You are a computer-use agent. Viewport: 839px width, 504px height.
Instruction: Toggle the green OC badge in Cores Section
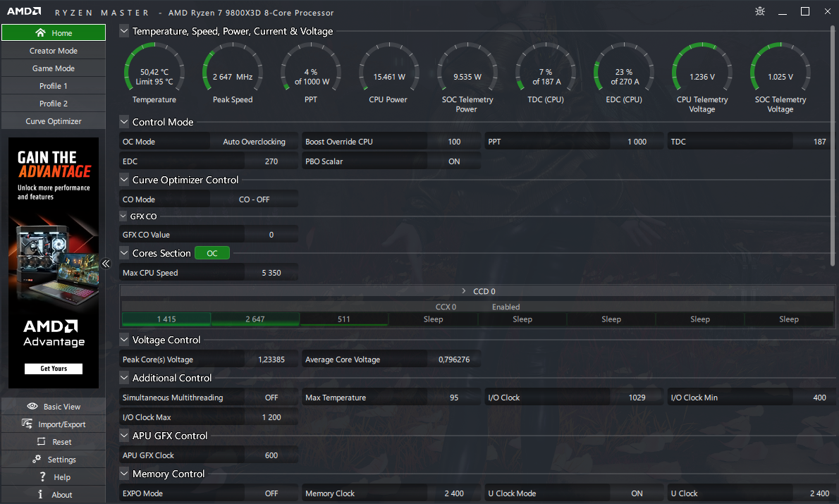212,253
